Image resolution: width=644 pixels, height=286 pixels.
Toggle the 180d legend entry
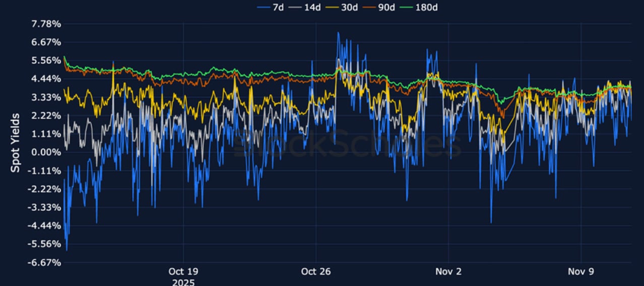(x=430, y=8)
